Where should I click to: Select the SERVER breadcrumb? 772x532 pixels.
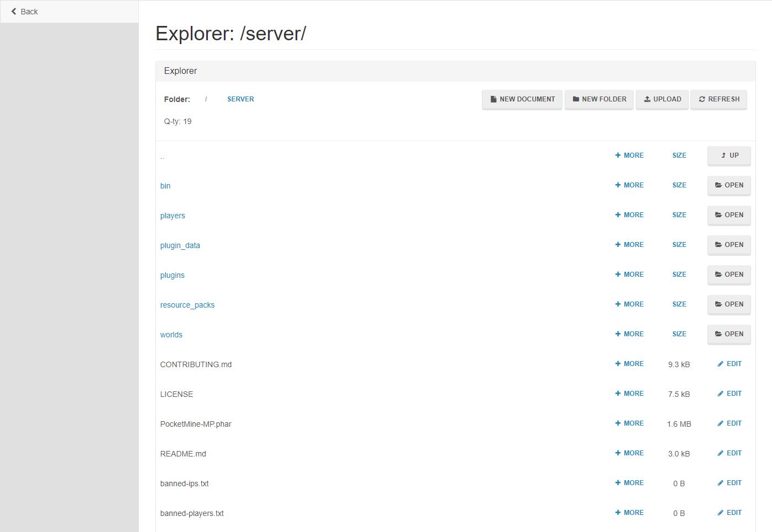pyautogui.click(x=240, y=99)
